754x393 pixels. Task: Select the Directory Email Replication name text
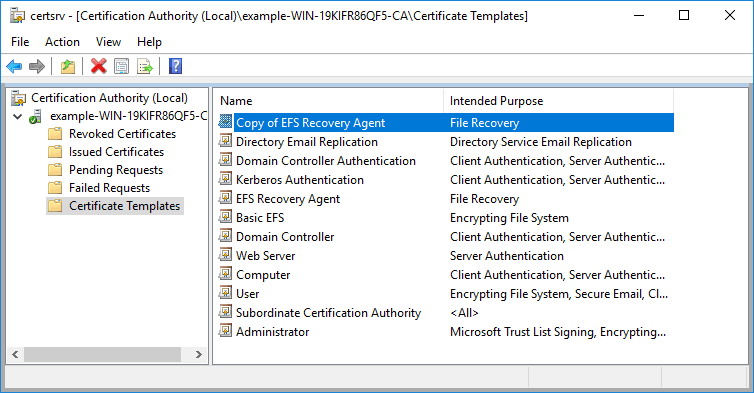(x=307, y=142)
